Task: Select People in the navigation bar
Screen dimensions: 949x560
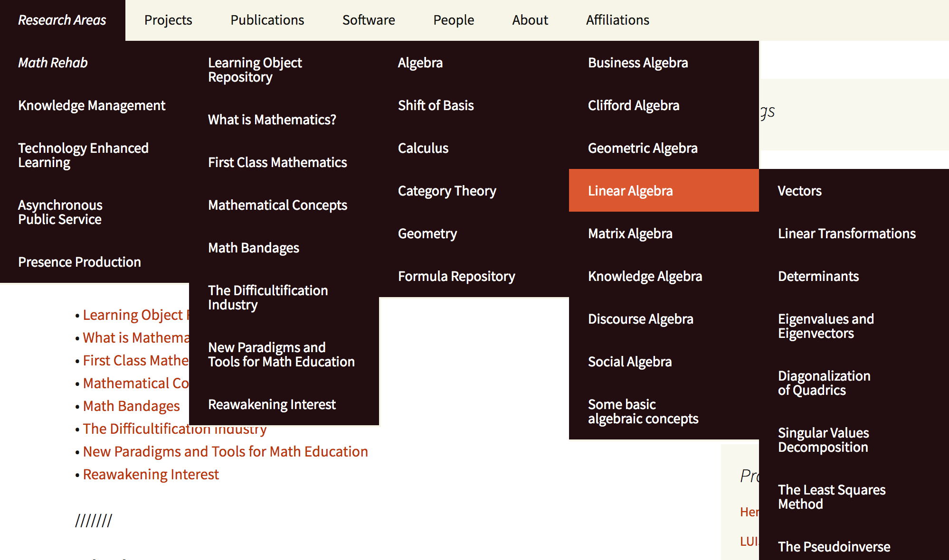Action: click(454, 20)
